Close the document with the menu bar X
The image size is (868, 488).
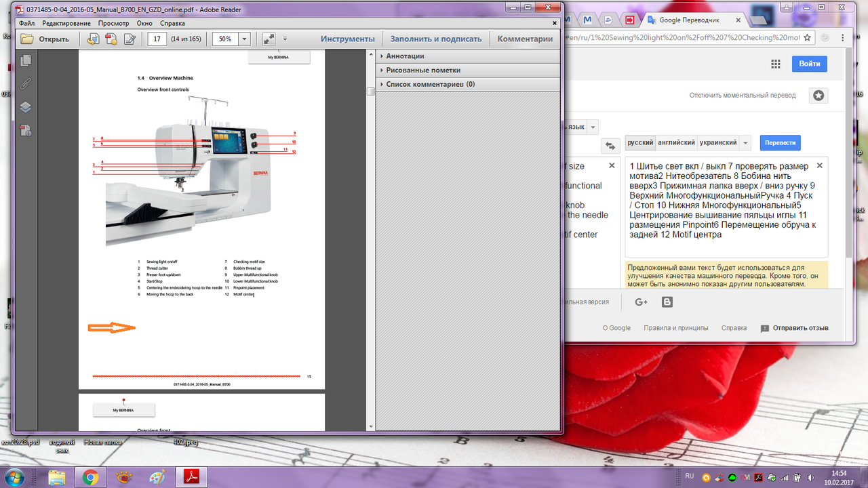(555, 23)
